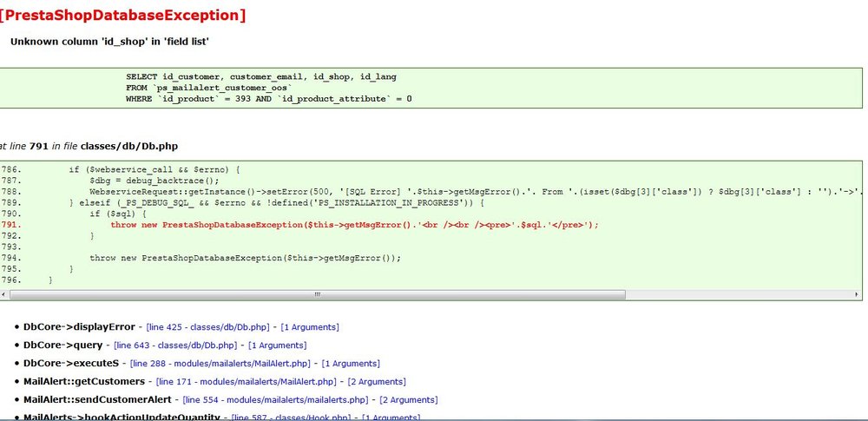Screen dimensions: 868x421
Task: Click the classes/db/Db.php file name text
Action: (129, 147)
